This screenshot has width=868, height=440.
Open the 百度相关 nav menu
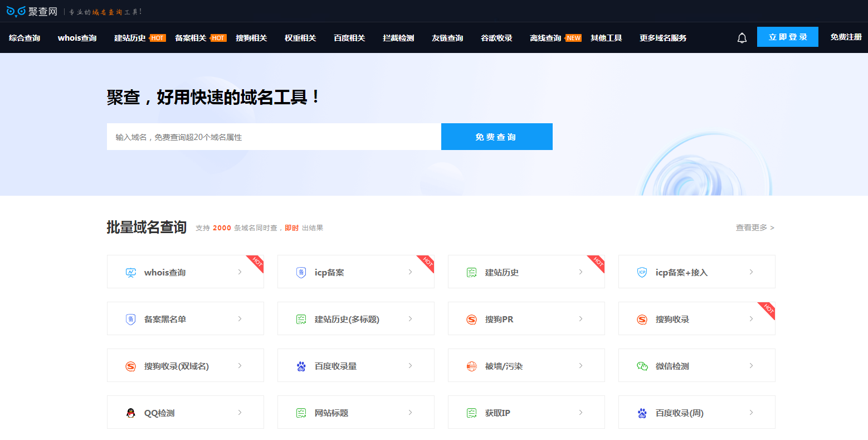349,37
